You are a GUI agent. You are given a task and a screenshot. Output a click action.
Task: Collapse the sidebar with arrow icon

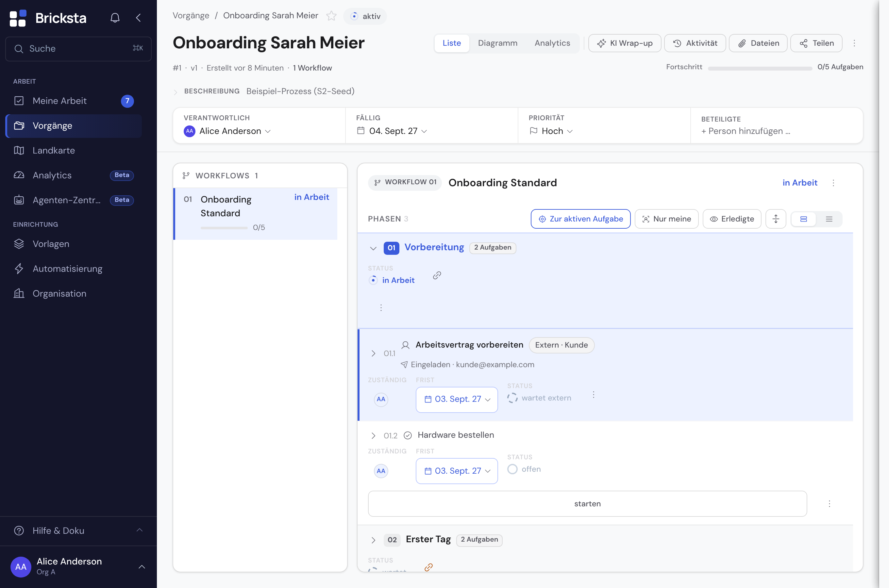tap(138, 18)
